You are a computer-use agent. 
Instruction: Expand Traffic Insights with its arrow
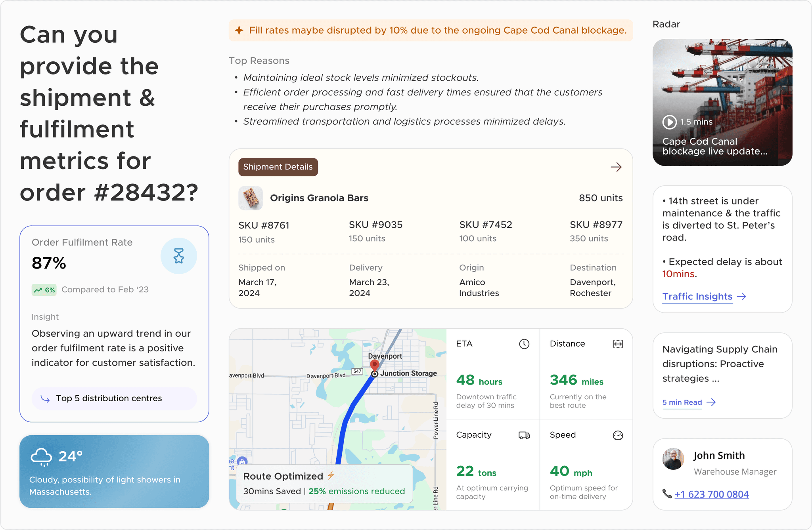click(x=742, y=296)
